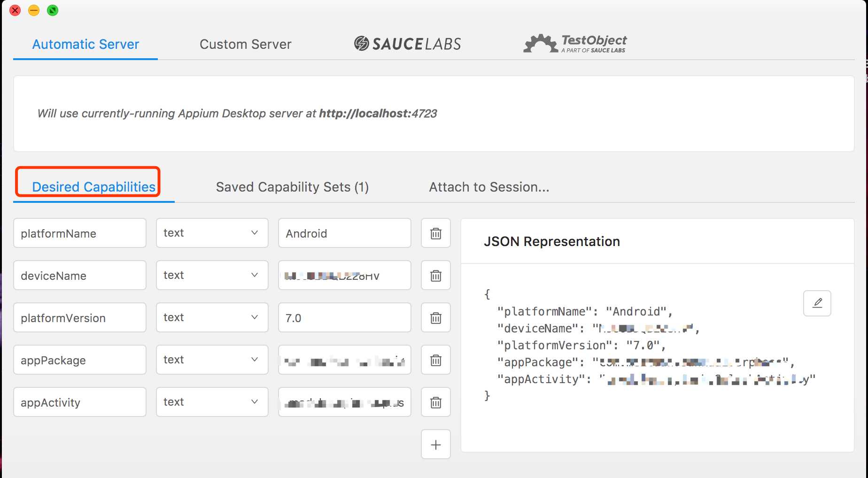Delete the platformVersion capability row

click(x=436, y=317)
